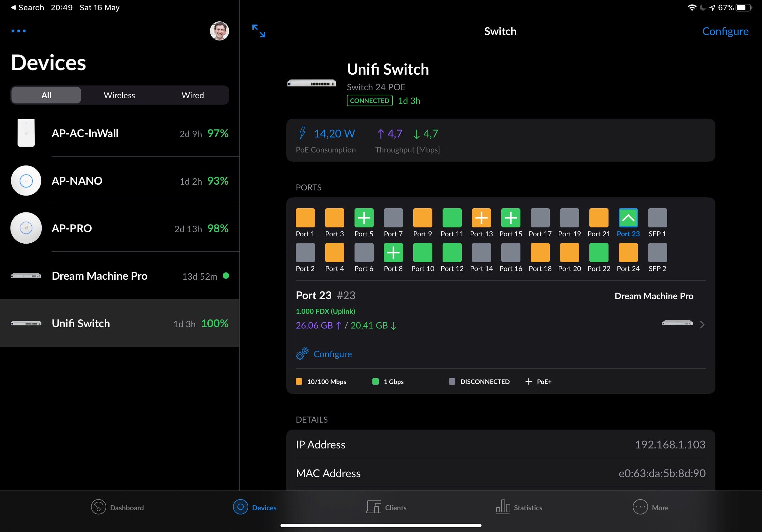Open the user profile avatar
The width and height of the screenshot is (762, 532).
pos(219,31)
